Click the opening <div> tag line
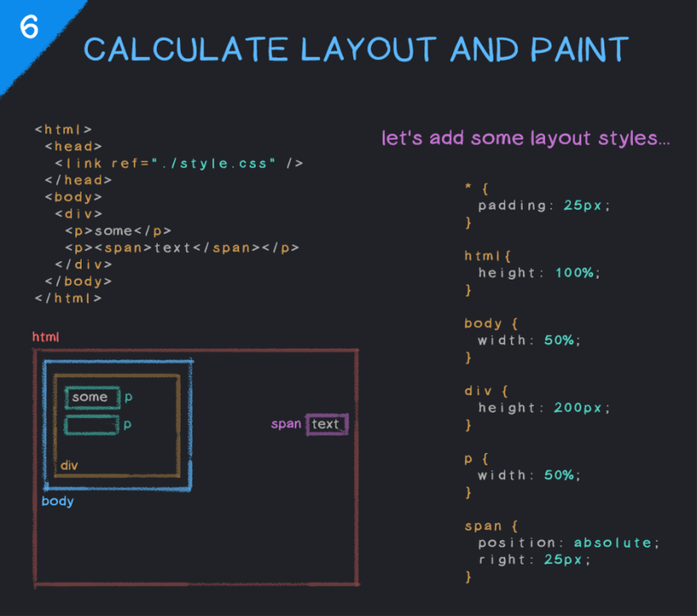Screen dimensions: 697x616 tap(79, 214)
